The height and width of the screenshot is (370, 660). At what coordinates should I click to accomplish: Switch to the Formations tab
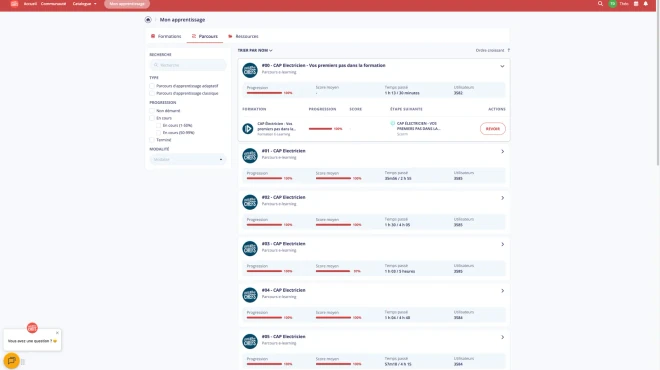[x=166, y=36]
